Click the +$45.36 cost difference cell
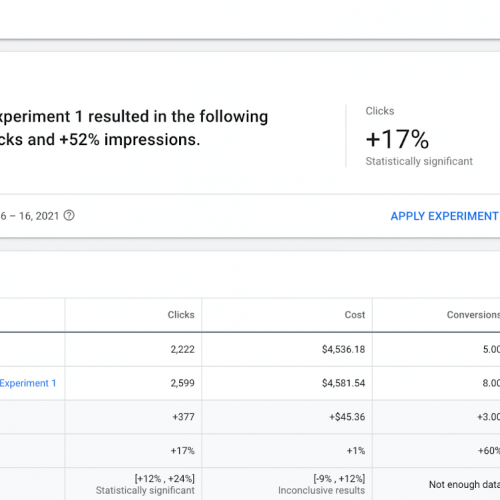500x500 pixels. pos(347,417)
